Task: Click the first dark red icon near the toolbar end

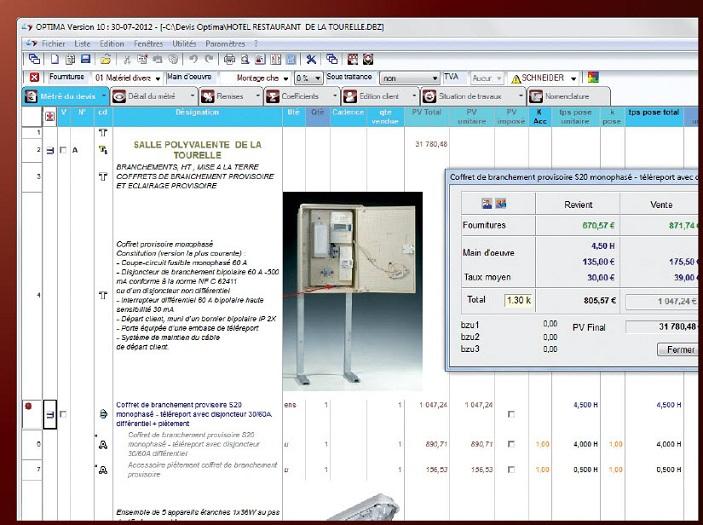Action: tap(353, 59)
